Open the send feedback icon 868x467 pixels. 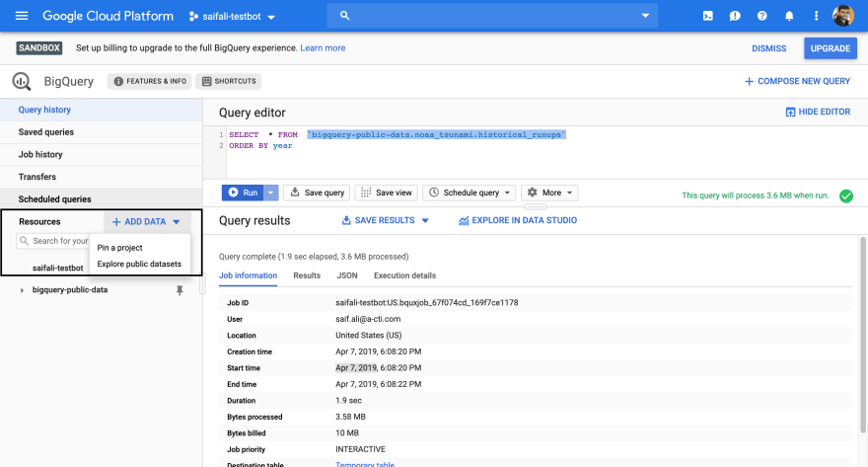735,16
